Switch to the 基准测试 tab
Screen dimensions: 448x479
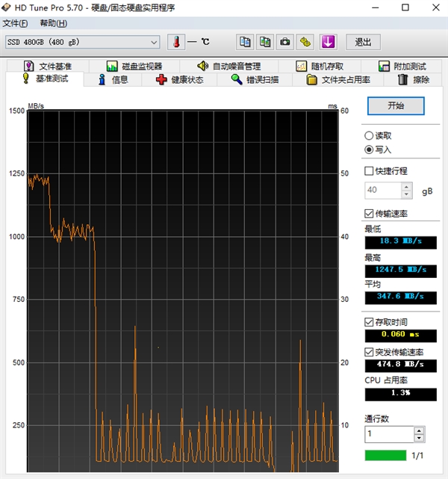[x=45, y=78]
